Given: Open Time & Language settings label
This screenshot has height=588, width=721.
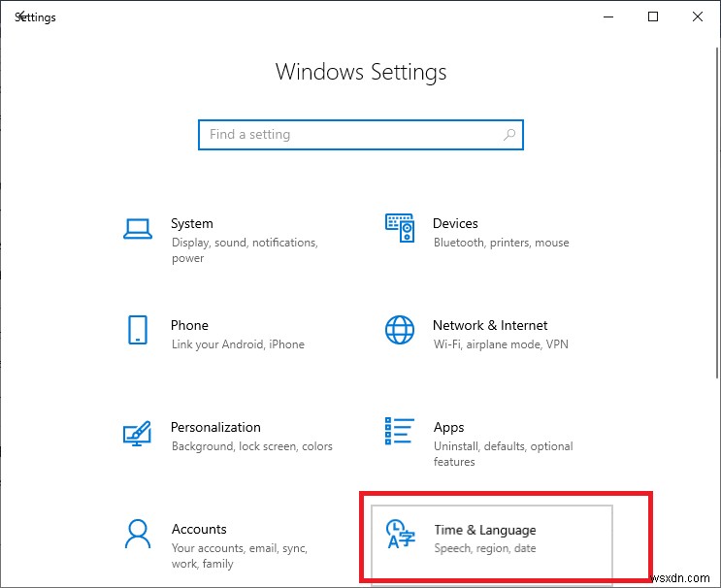Looking at the screenshot, I should 485,530.
